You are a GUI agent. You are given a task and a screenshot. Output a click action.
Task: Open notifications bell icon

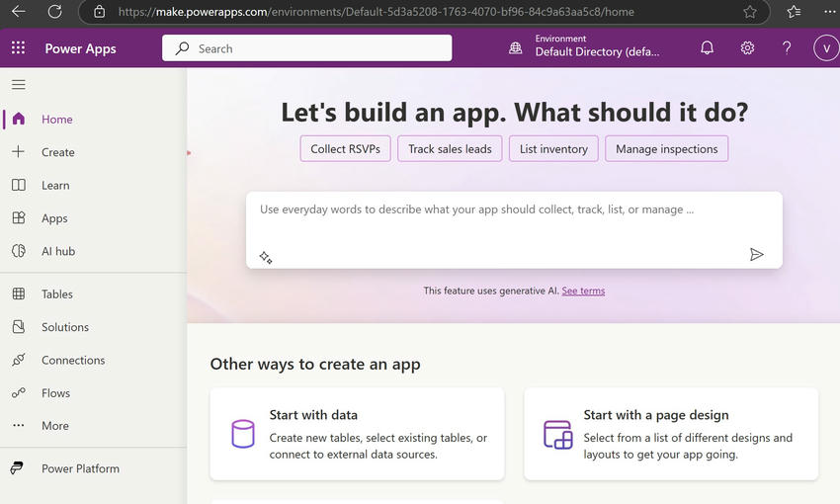(708, 48)
